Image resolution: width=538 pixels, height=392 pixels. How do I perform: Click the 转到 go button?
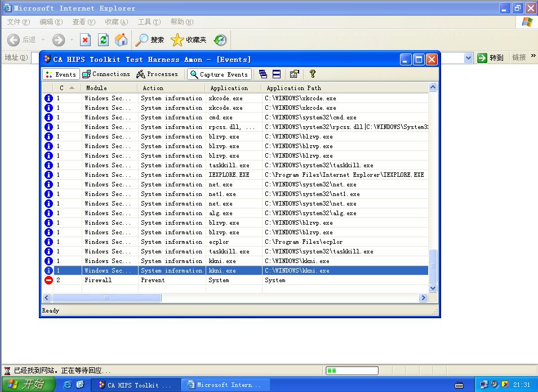[x=490, y=57]
